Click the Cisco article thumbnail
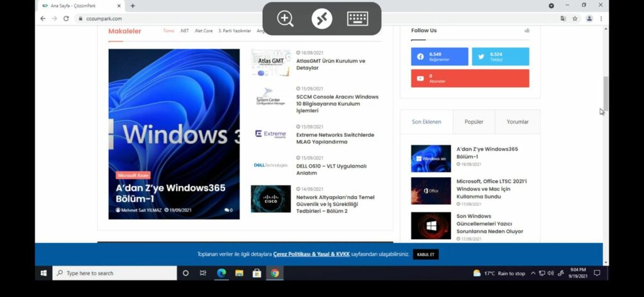644x297 pixels. (x=270, y=199)
